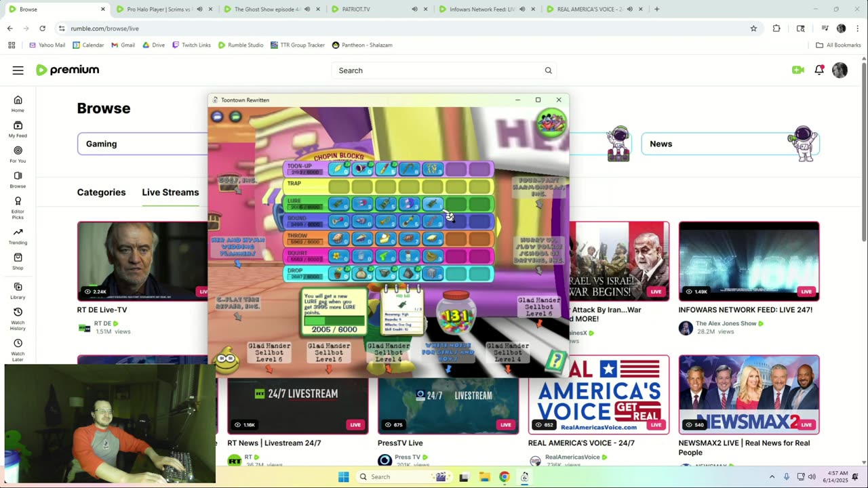Open the RT DE Live-TV thumbnail

coord(142,261)
